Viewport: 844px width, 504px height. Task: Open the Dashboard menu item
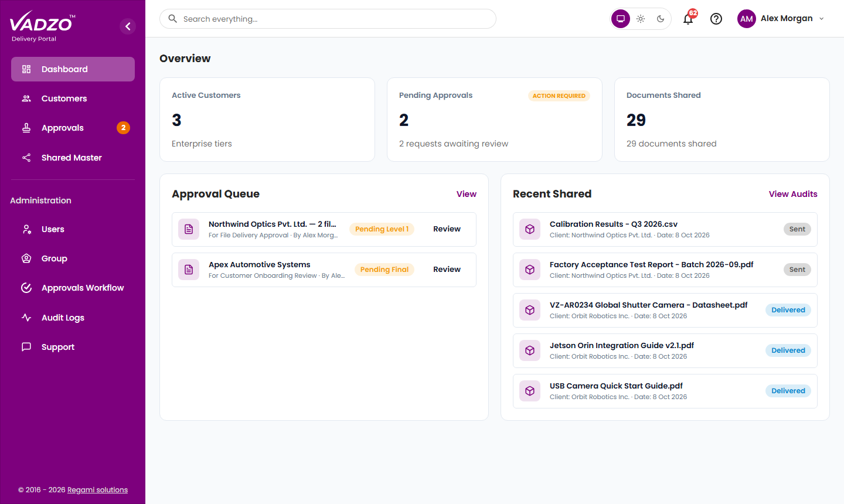pyautogui.click(x=73, y=69)
